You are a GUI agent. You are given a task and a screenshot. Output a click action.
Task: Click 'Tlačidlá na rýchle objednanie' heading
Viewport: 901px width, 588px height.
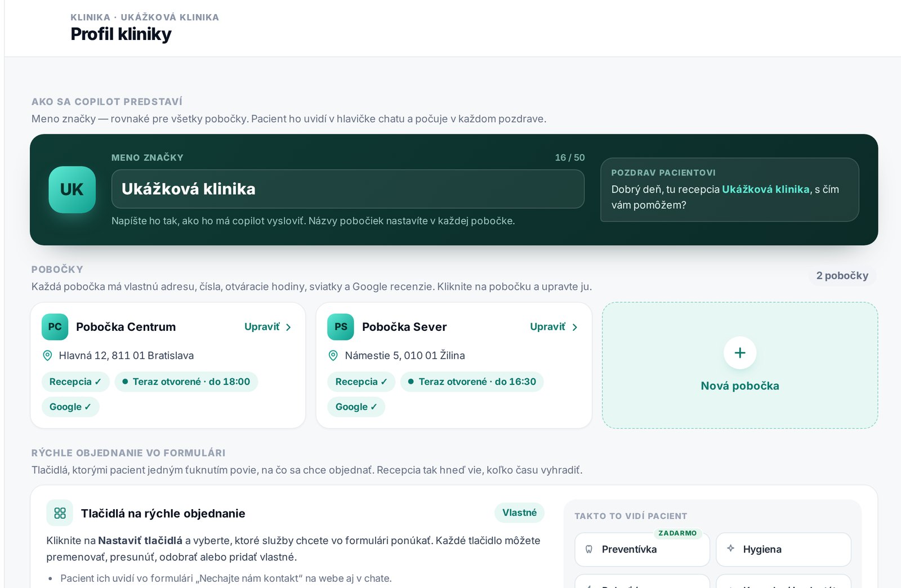point(163,513)
